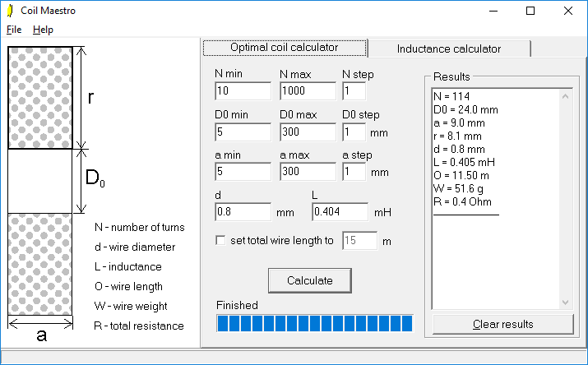
Task: Click the r dimension label in diagram
Action: (90, 98)
